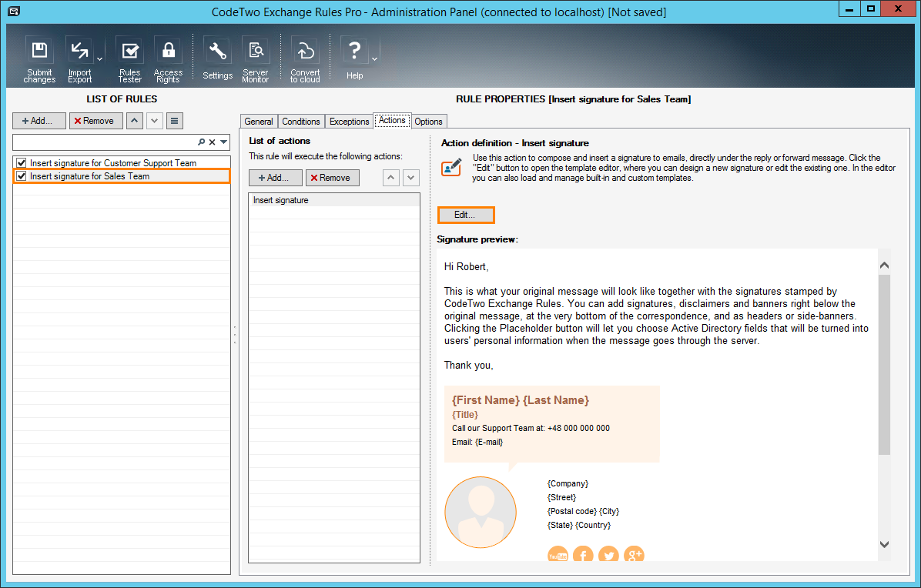Click the Twitter icon in the signature
This screenshot has height=588, width=921.
[608, 555]
